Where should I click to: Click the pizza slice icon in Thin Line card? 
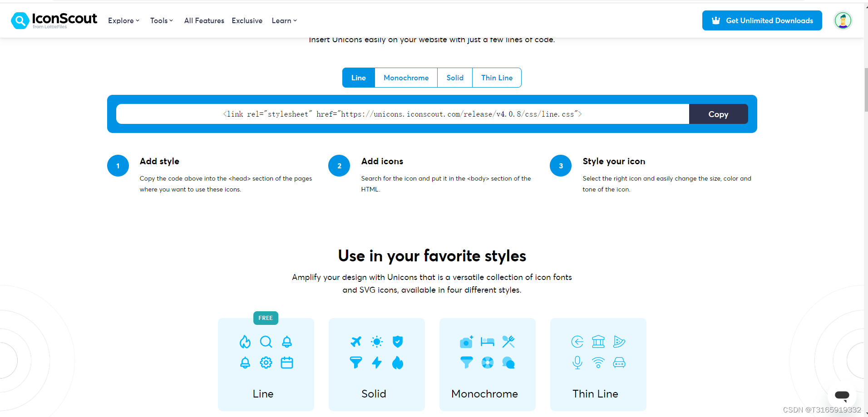pos(619,342)
